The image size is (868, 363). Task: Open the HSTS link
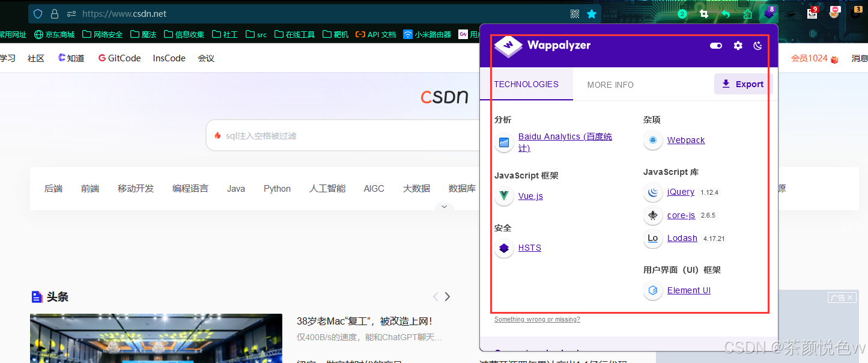coord(530,248)
